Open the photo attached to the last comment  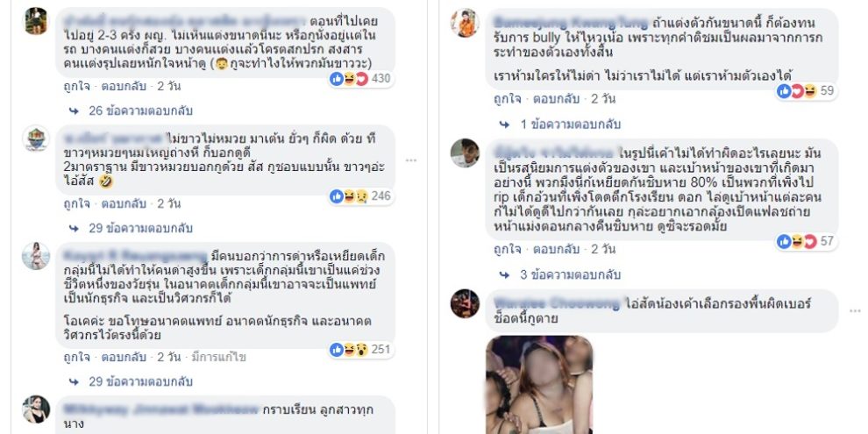[539, 385]
